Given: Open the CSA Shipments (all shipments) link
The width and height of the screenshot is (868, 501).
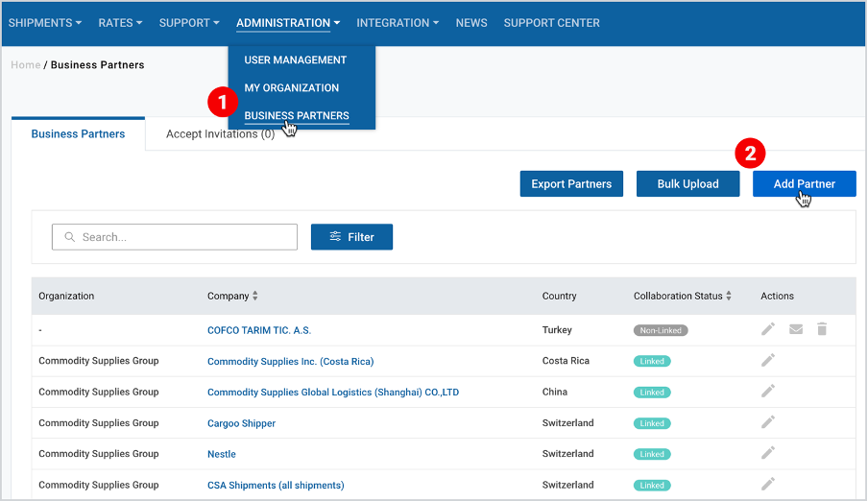Looking at the screenshot, I should (x=276, y=486).
